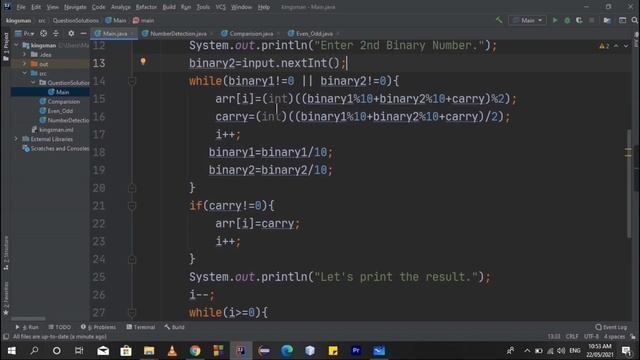Open Premiere Pro from the taskbar
This screenshot has width=640, height=360.
click(356, 351)
